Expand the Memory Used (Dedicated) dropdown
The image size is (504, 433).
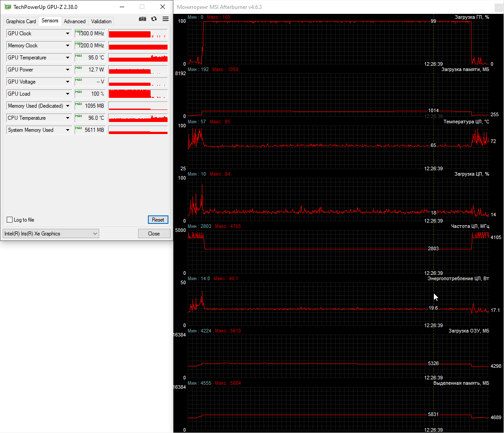tap(67, 106)
